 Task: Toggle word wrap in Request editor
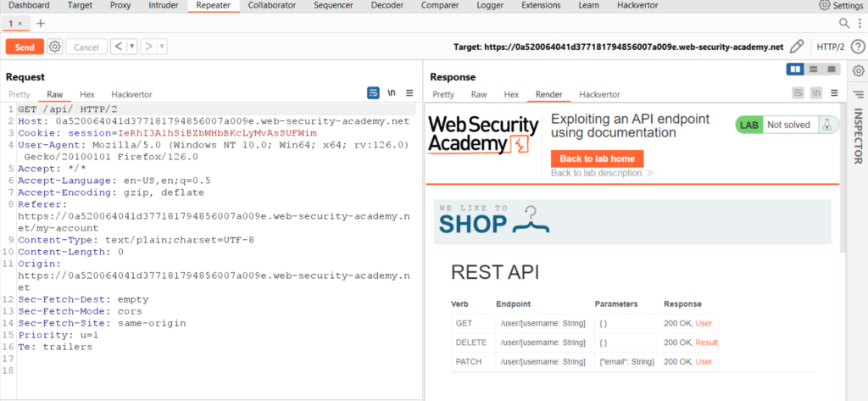tap(374, 92)
